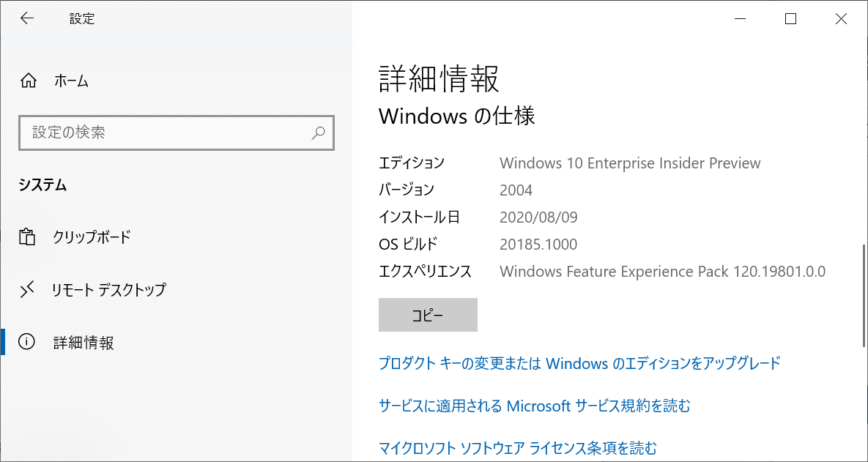The width and height of the screenshot is (868, 462).
Task: Open the ソフトウェア ライセンス条項を読む link
Action: [518, 447]
